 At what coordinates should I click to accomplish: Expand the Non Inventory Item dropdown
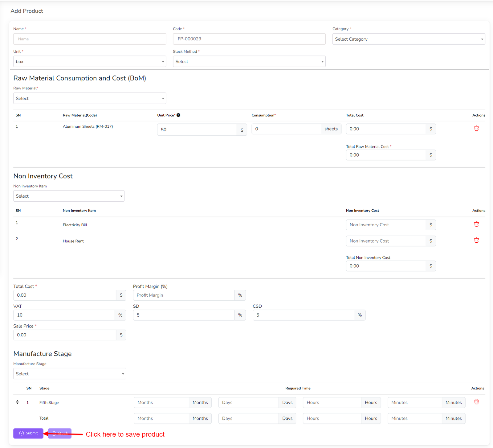tap(69, 196)
